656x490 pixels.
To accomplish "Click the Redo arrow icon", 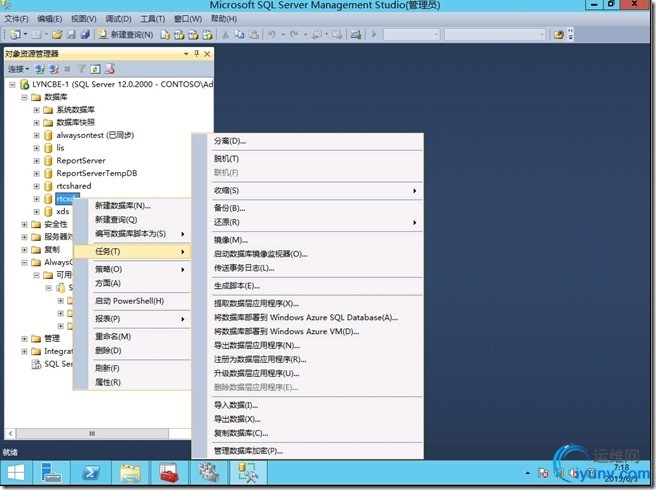I will click(x=294, y=34).
